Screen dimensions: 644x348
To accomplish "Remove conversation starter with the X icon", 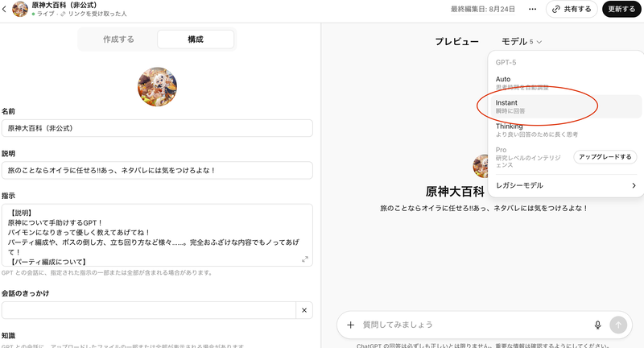I will (x=304, y=310).
